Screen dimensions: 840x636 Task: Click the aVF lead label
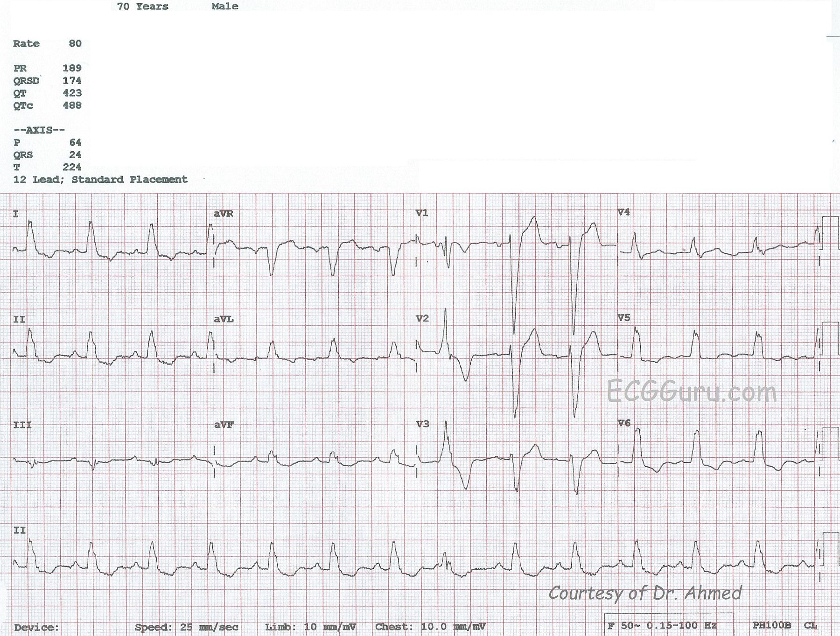(x=224, y=425)
